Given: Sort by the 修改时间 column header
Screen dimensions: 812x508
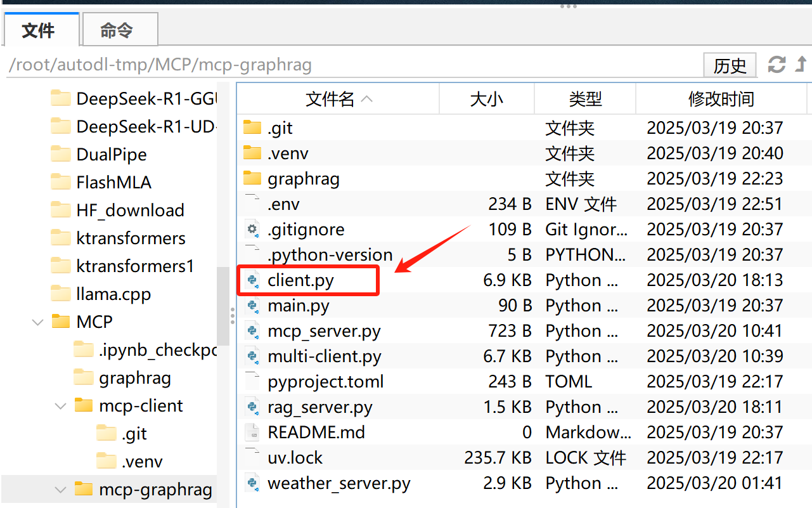Looking at the screenshot, I should [x=721, y=99].
